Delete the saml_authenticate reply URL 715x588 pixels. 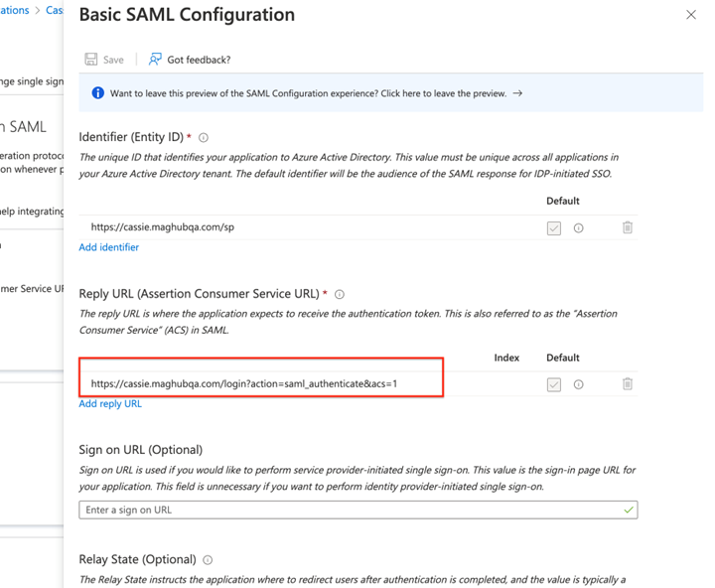pos(628,384)
